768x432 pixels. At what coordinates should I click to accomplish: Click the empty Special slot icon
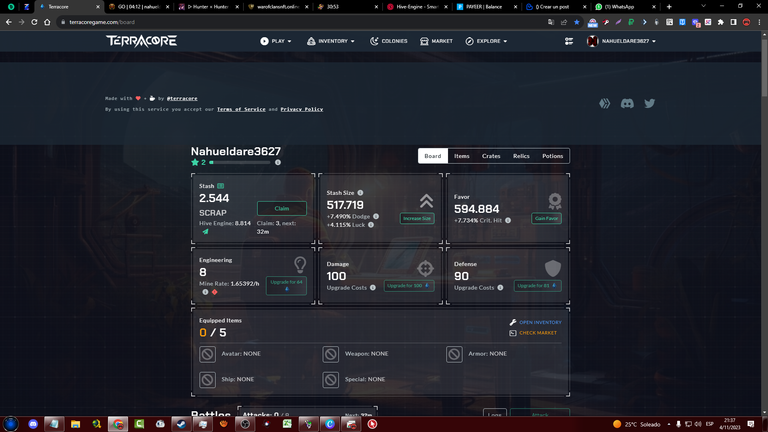(331, 379)
